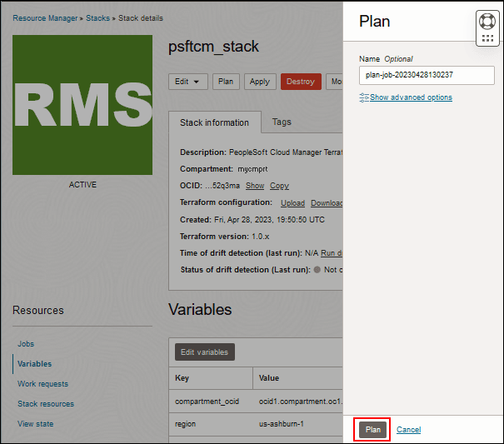Copy the stack OCID
504x444 pixels.
tap(279, 186)
